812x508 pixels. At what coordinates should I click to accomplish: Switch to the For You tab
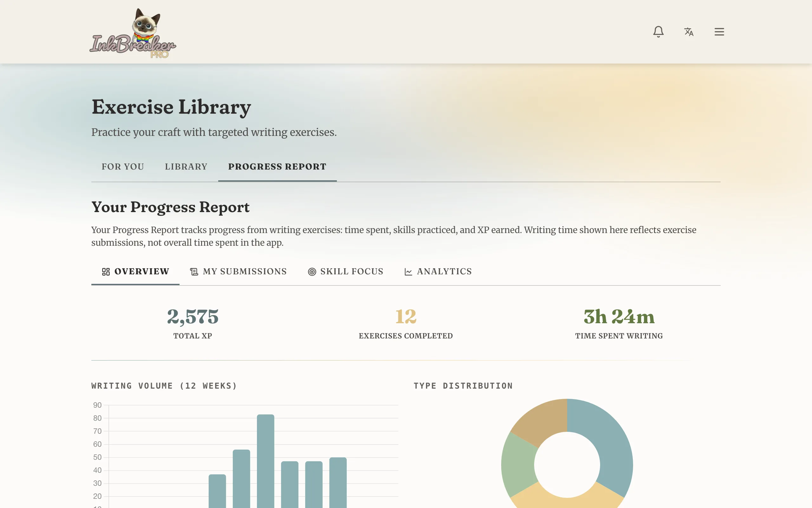(123, 167)
